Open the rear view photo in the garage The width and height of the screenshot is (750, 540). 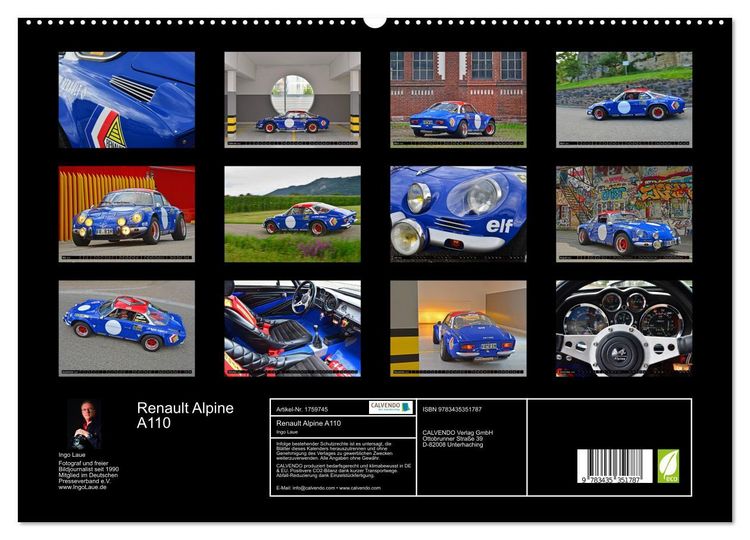(458, 328)
